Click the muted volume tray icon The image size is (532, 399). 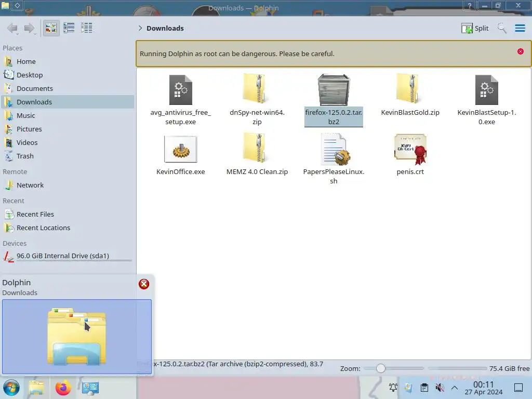pos(440,388)
